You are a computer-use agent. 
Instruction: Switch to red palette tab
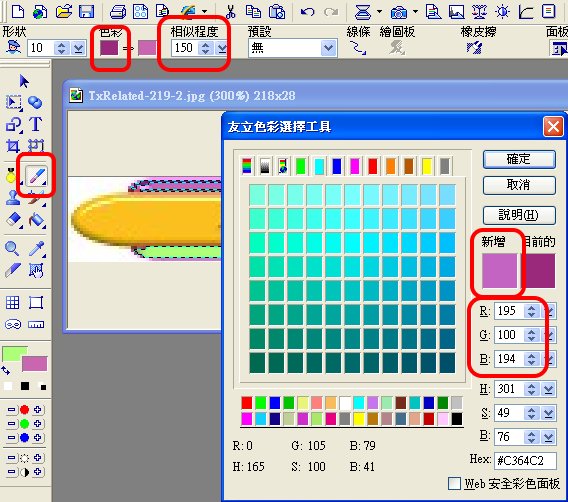click(x=373, y=166)
